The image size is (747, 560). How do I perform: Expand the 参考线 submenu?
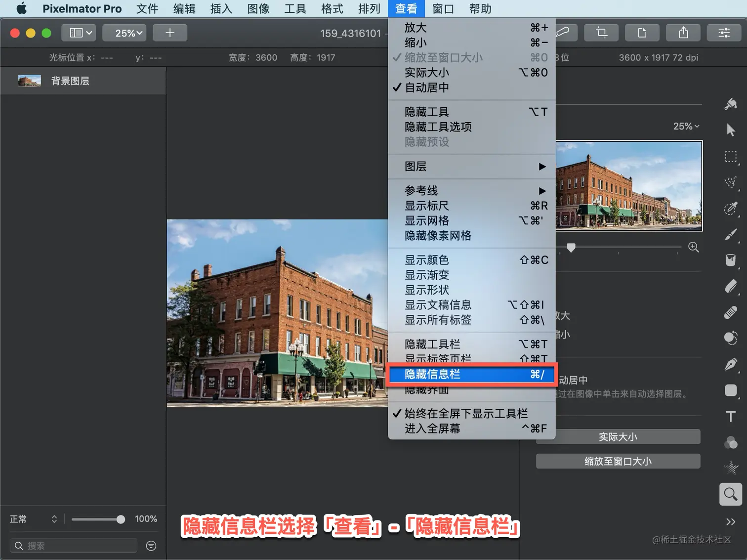(472, 191)
